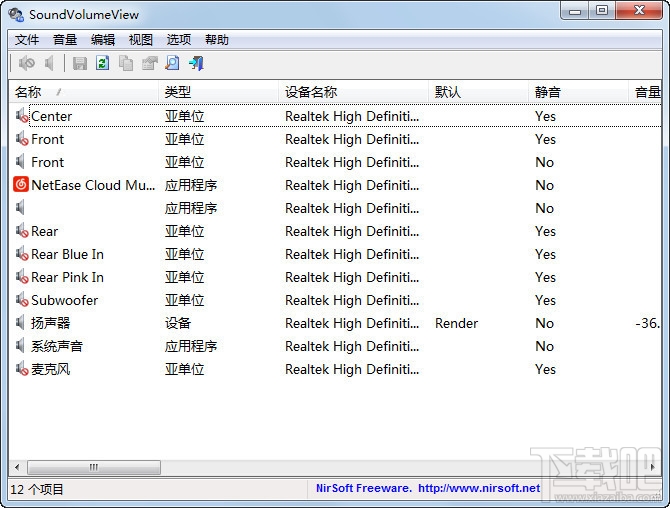Click Yes mute value in Subwoofer row
Screen dimensions: 670x508
(x=545, y=300)
